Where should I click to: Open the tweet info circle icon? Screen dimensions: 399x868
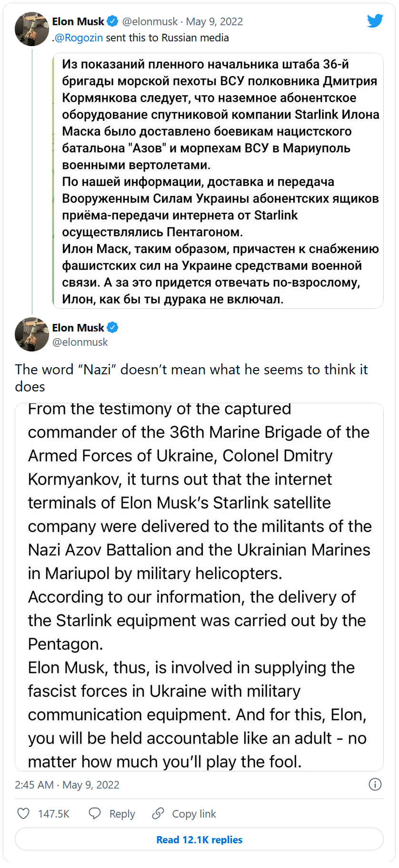(375, 784)
